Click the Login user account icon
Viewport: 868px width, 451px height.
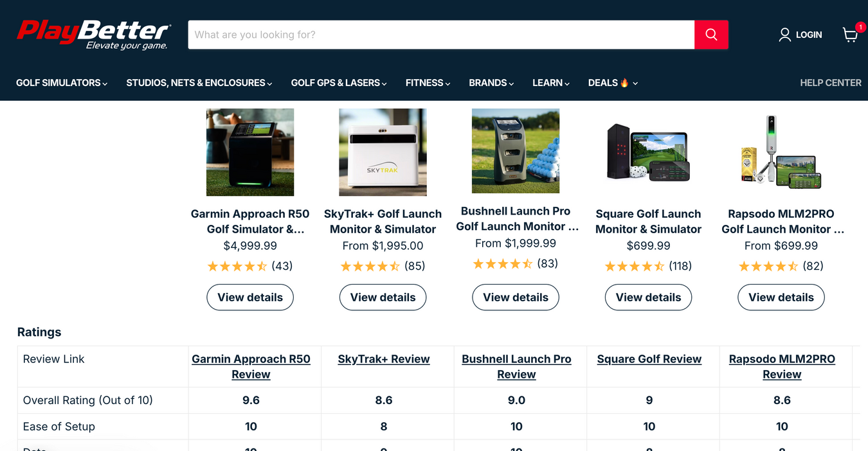(785, 35)
